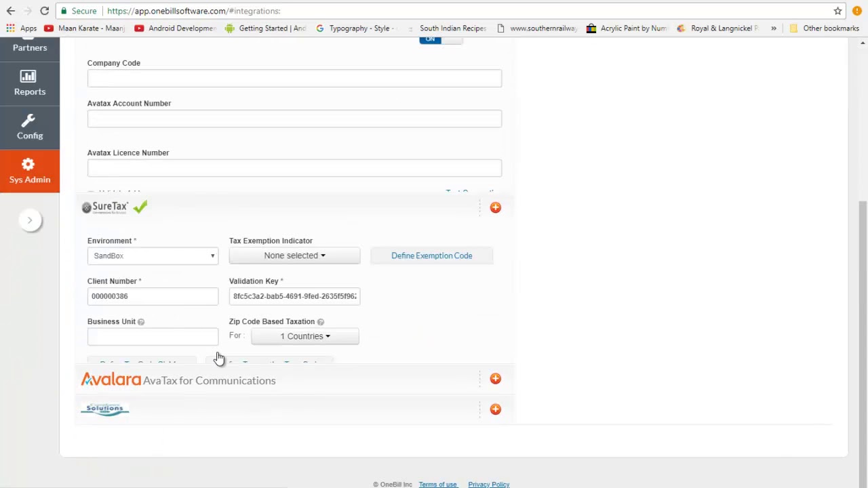This screenshot has width=868, height=488.
Task: Open the 1 Countries dropdown
Action: [x=305, y=336]
